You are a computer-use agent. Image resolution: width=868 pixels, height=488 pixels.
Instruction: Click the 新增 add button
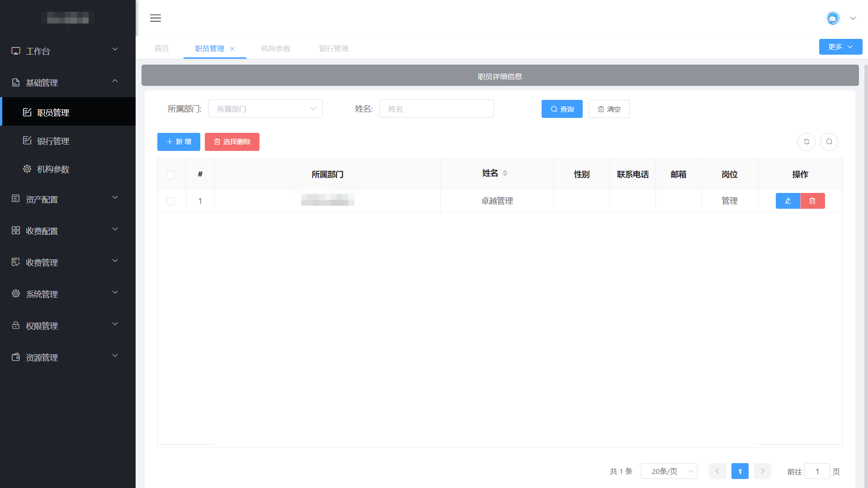[179, 142]
